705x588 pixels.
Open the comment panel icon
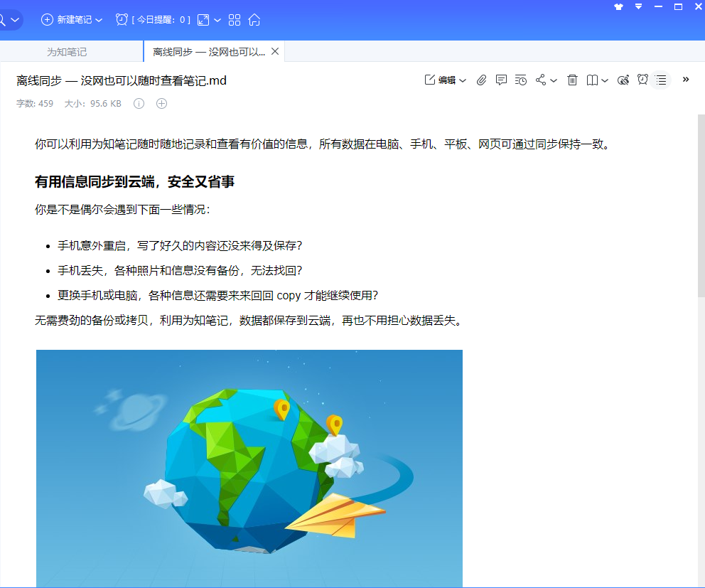click(x=501, y=80)
